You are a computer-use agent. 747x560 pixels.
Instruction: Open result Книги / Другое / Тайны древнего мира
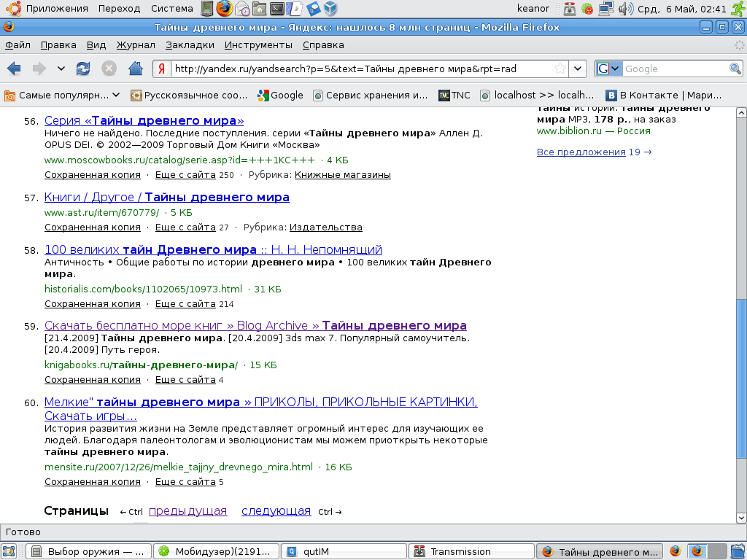[x=167, y=197]
